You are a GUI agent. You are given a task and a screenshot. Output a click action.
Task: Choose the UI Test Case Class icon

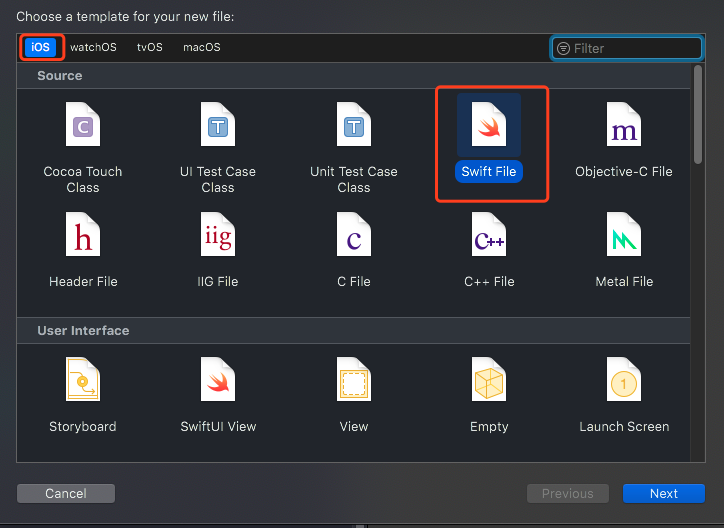217,124
